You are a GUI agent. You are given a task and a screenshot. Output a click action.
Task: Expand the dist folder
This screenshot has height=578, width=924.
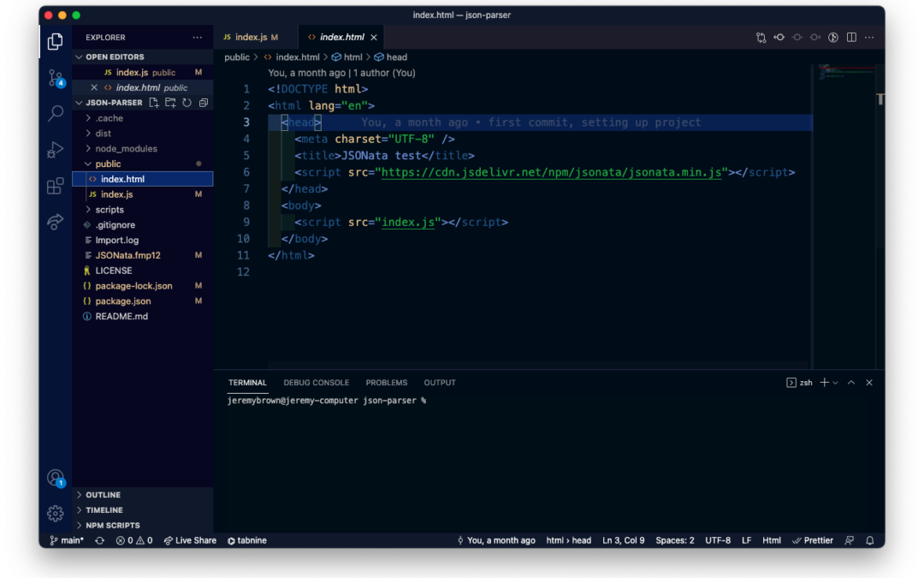click(x=143, y=134)
